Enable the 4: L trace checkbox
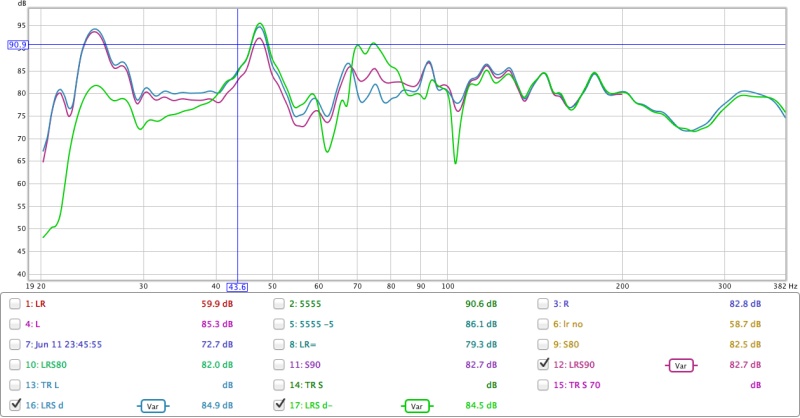The image size is (800, 418). (15, 324)
